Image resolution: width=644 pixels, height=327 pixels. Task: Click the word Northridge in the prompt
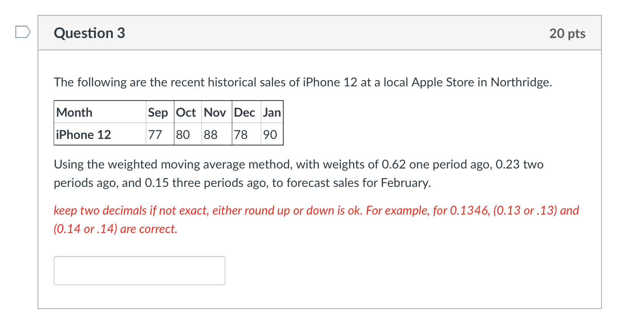pyautogui.click(x=521, y=82)
